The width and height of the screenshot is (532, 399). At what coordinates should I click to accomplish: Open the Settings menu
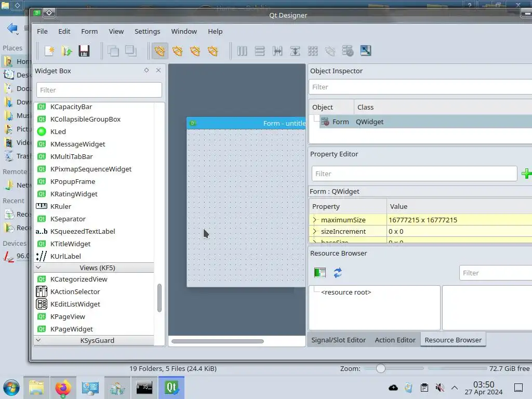147,31
